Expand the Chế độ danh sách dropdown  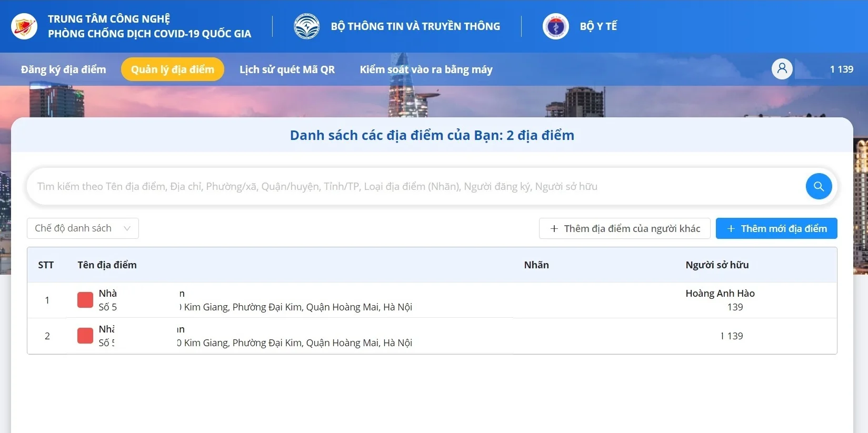point(83,228)
